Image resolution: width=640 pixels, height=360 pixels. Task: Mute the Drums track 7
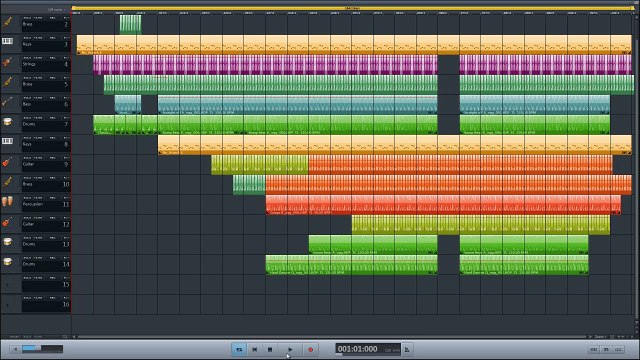click(38, 118)
